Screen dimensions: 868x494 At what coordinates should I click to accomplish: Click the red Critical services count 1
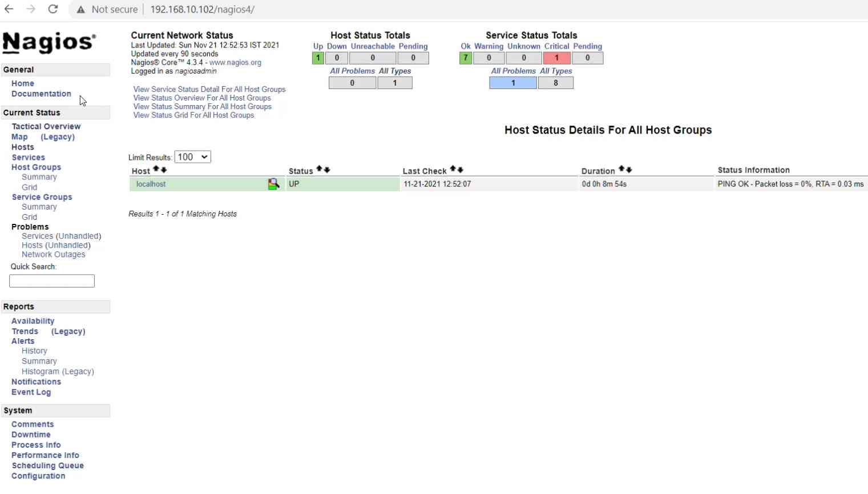pos(556,58)
